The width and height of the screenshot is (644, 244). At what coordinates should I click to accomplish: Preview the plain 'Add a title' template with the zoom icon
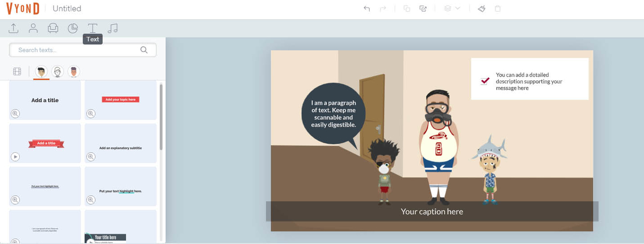pos(15,114)
